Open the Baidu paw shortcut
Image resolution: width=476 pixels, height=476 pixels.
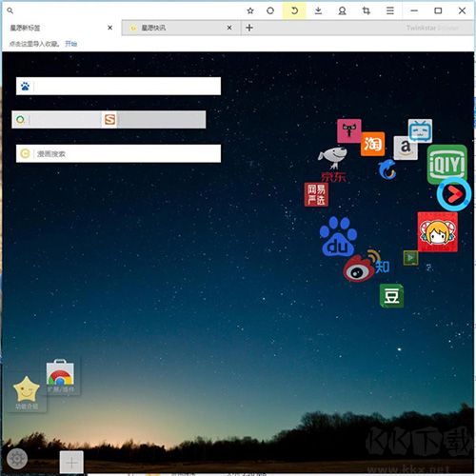(x=338, y=237)
